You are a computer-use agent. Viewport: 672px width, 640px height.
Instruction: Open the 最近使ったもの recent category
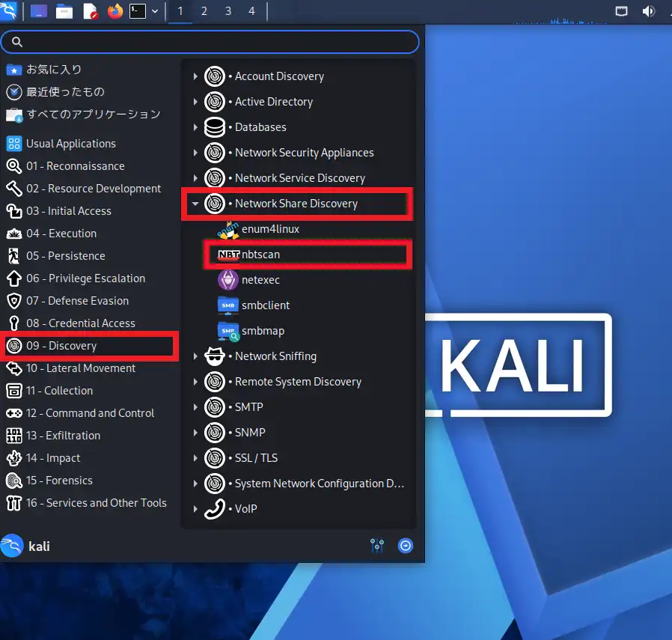pos(90,92)
